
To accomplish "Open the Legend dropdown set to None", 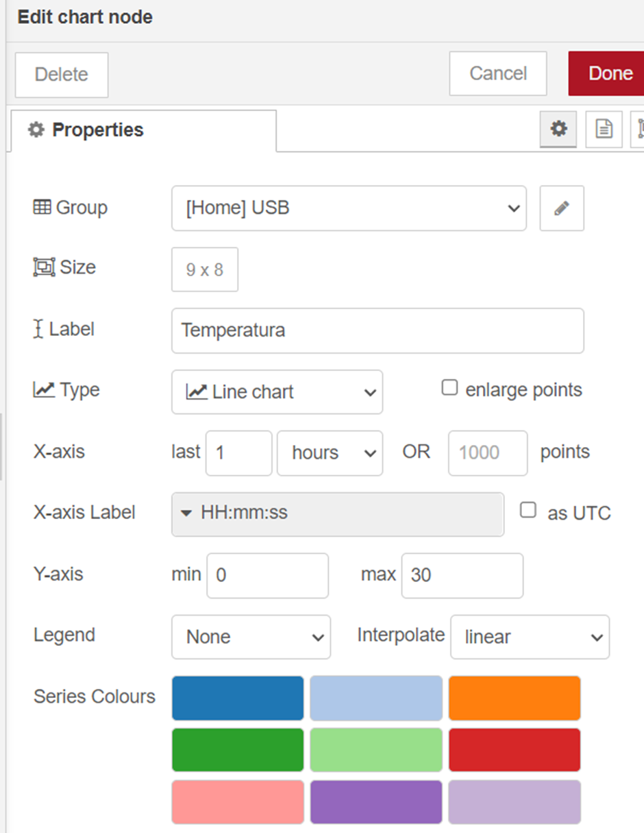I will (251, 637).
